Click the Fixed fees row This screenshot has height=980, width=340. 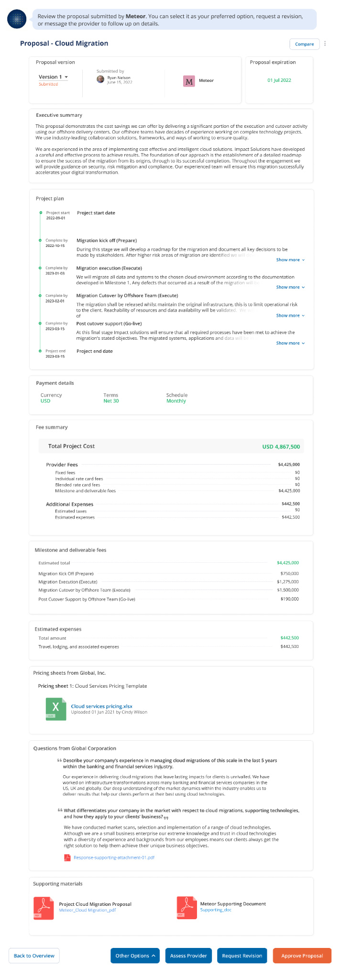pos(177,473)
